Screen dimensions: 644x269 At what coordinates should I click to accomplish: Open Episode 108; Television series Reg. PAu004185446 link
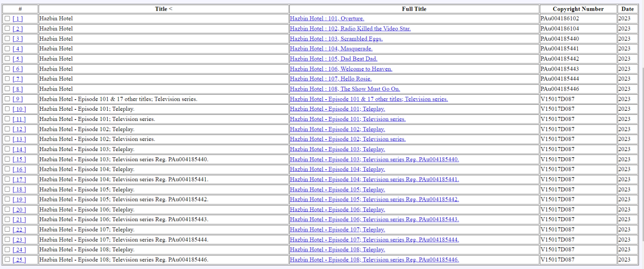click(374, 260)
